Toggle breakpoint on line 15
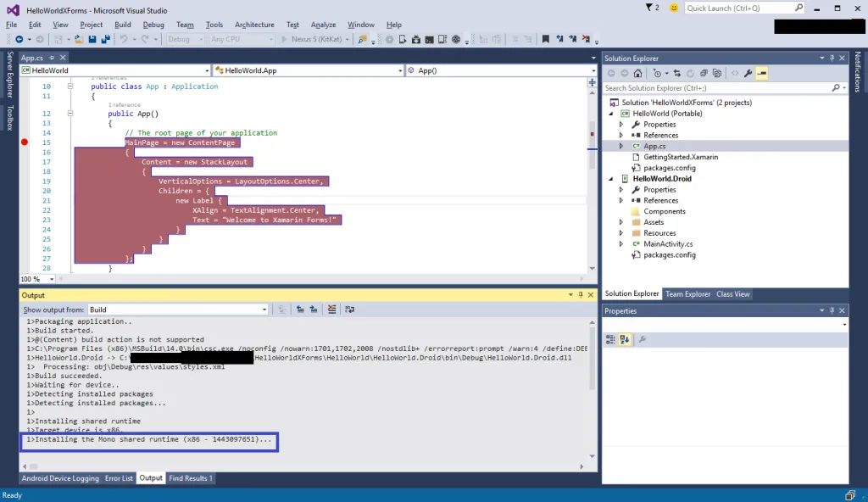Image resolution: width=868 pixels, height=502 pixels. pyautogui.click(x=25, y=142)
